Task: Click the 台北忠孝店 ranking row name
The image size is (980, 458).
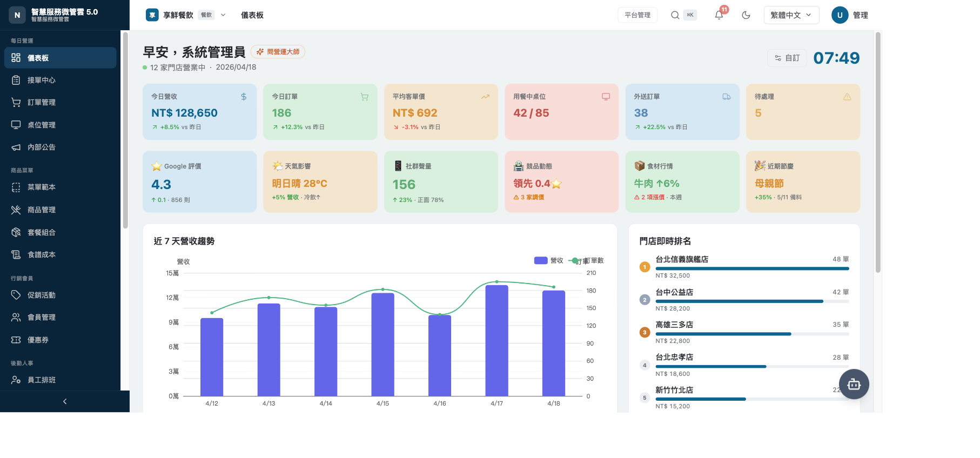Action: click(x=674, y=357)
